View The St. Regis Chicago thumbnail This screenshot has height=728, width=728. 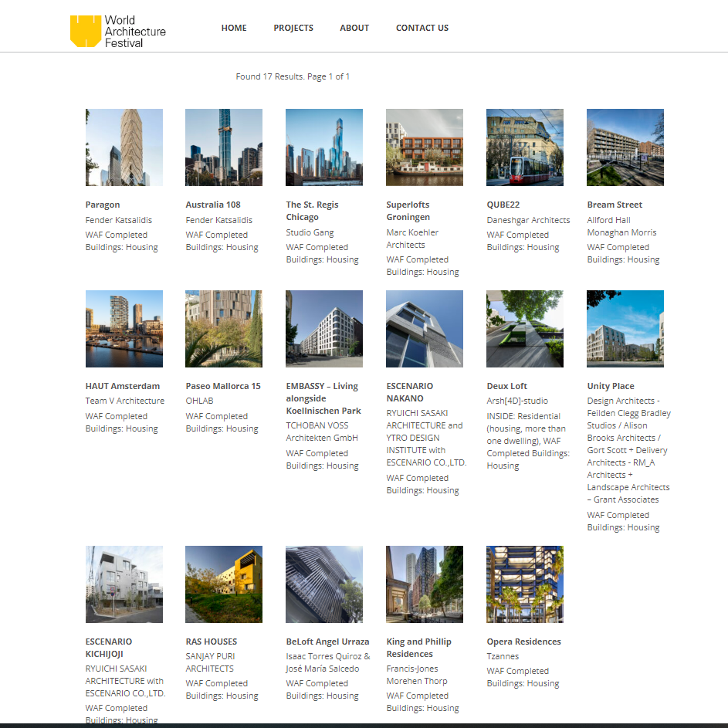(x=324, y=147)
